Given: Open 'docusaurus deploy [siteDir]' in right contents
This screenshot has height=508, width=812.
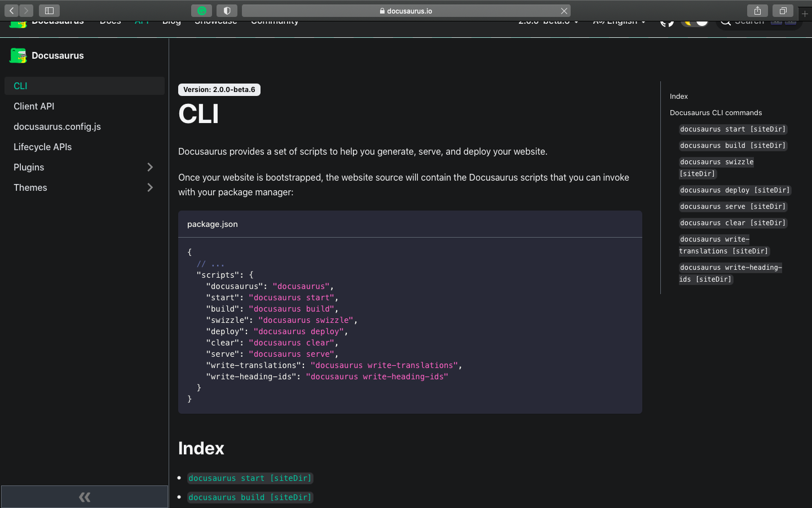Looking at the screenshot, I should click(x=735, y=190).
